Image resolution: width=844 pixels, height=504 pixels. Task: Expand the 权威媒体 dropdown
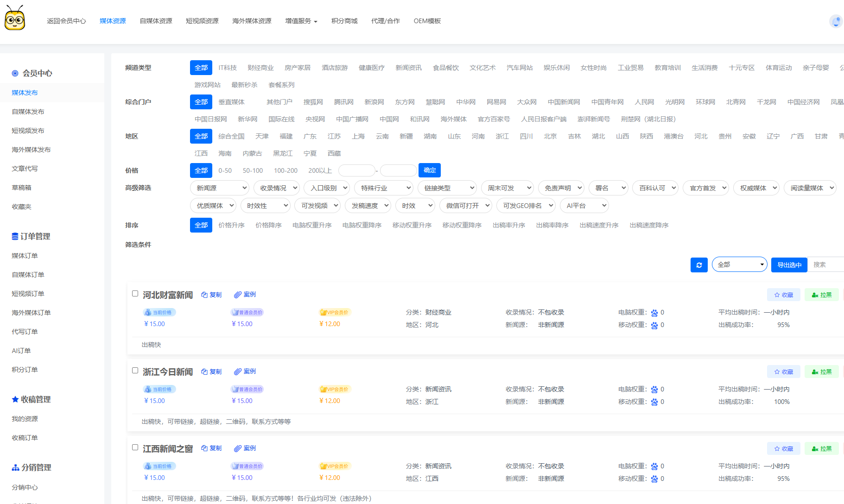[756, 188]
